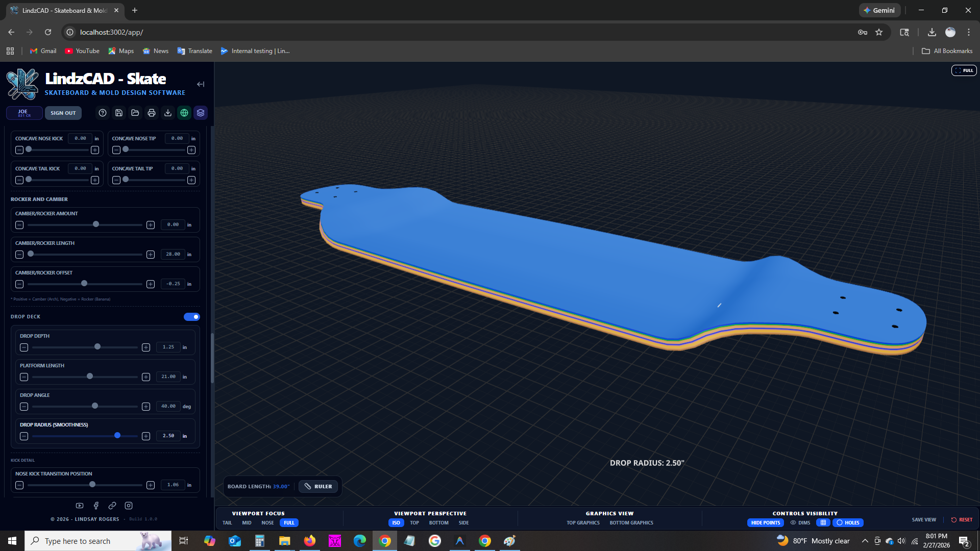This screenshot has height=551, width=980.
Task: Open an existing skateboard project
Action: (x=135, y=113)
